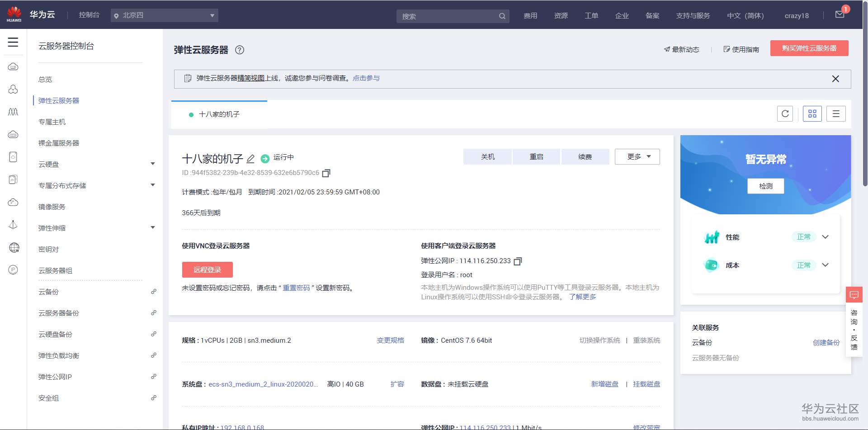Click the 新增磁盘 link
Image resolution: width=868 pixels, height=430 pixels.
pos(605,384)
